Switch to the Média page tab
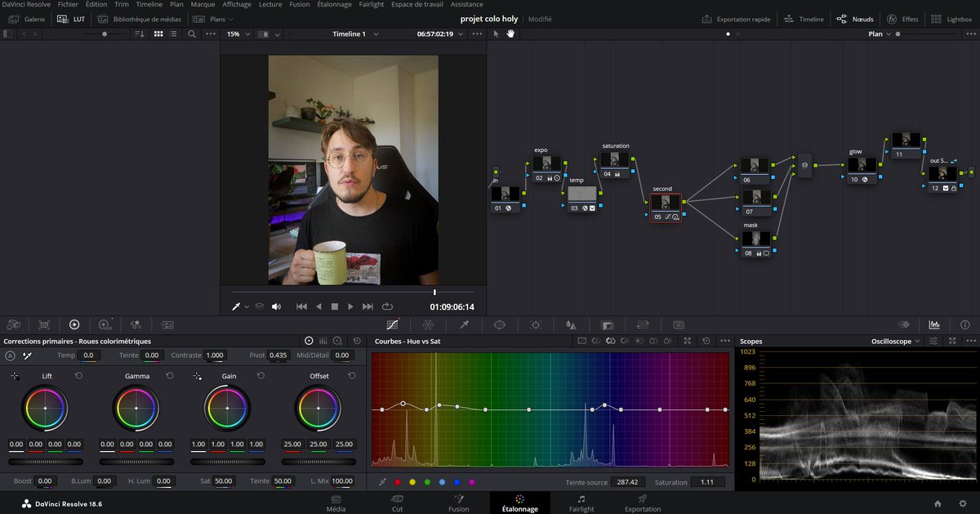The width and height of the screenshot is (980, 514). tap(336, 503)
